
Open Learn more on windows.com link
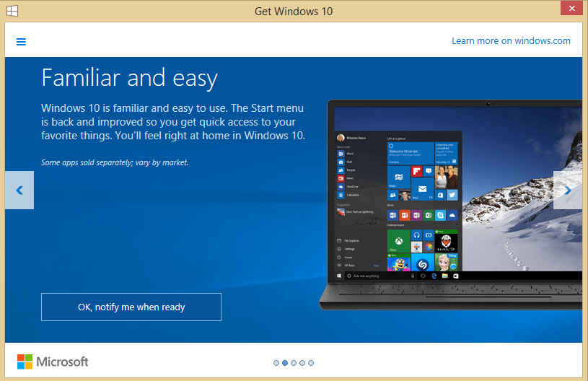point(511,41)
